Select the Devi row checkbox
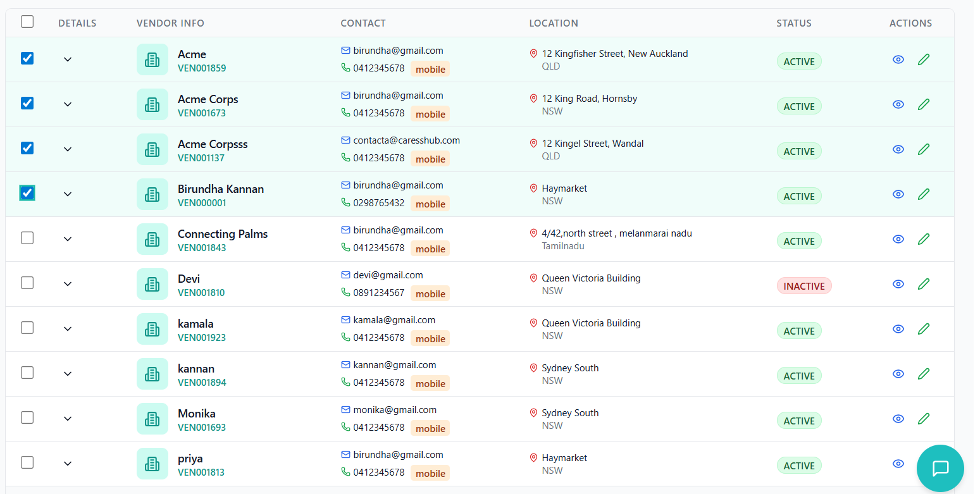The image size is (980, 494). coord(27,283)
